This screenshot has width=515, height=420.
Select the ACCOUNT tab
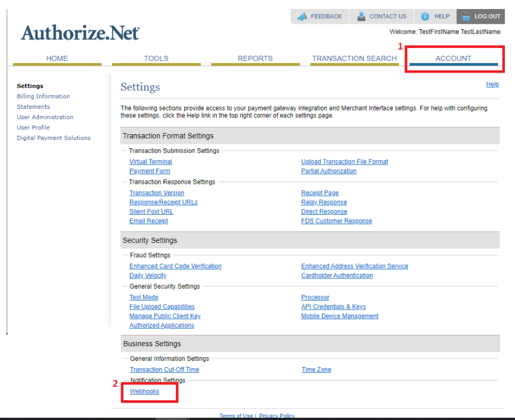453,59
